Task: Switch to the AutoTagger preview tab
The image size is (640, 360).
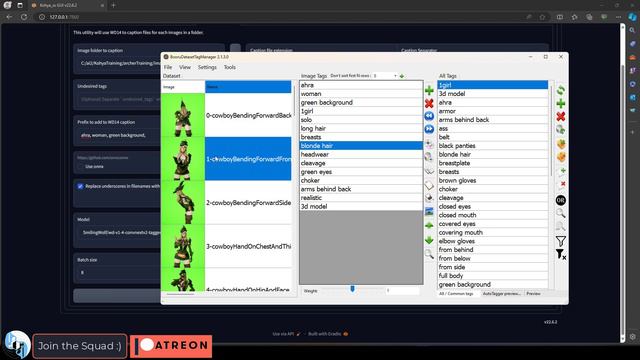Action: point(501,293)
